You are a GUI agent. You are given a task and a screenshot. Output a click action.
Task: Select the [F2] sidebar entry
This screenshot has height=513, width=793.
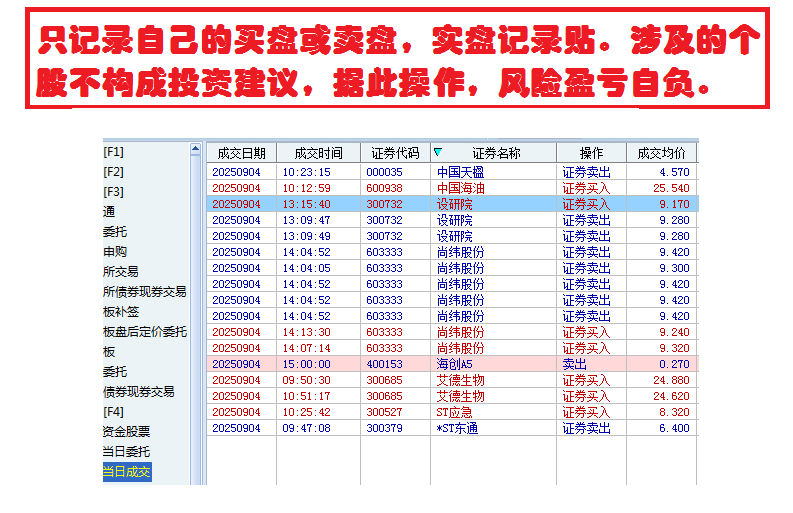(113, 172)
